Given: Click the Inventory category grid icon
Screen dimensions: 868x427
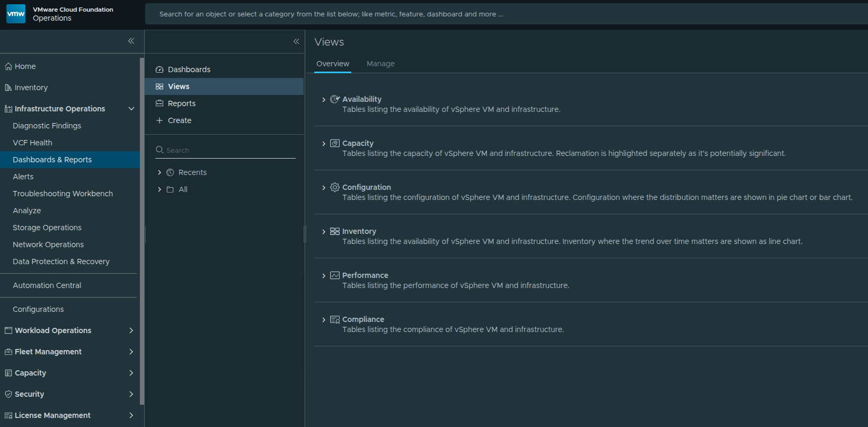Looking at the screenshot, I should point(335,231).
